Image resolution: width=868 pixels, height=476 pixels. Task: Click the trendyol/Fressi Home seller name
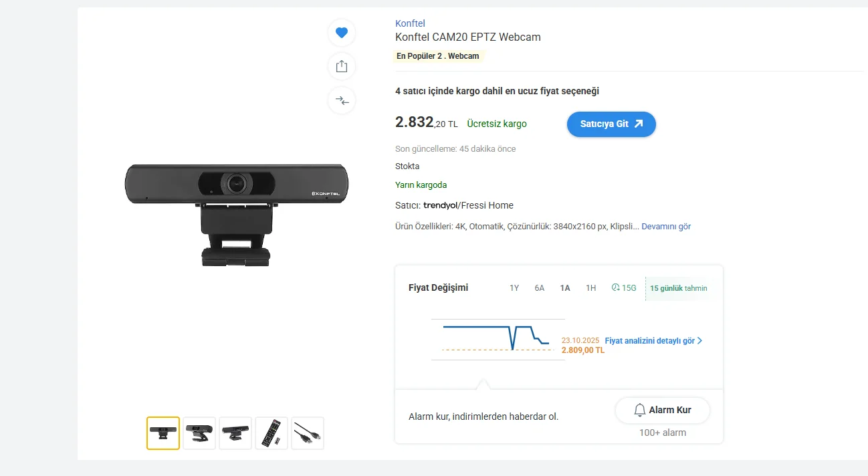468,205
